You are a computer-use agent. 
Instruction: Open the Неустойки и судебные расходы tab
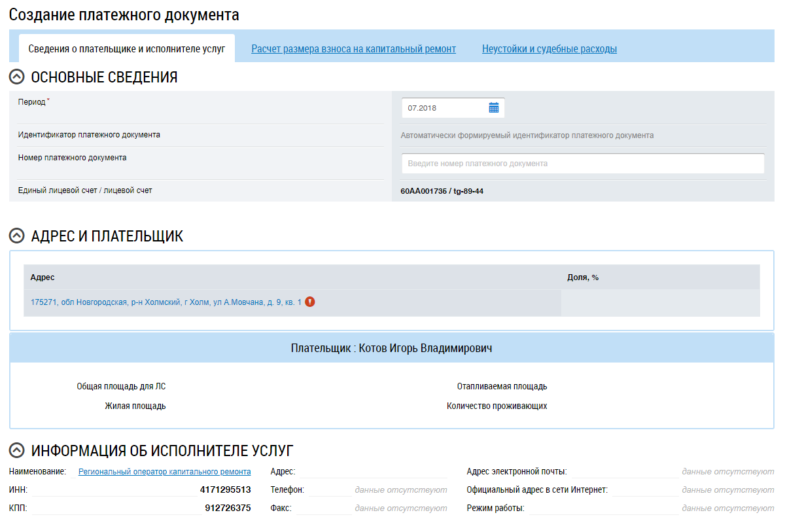[x=549, y=49]
